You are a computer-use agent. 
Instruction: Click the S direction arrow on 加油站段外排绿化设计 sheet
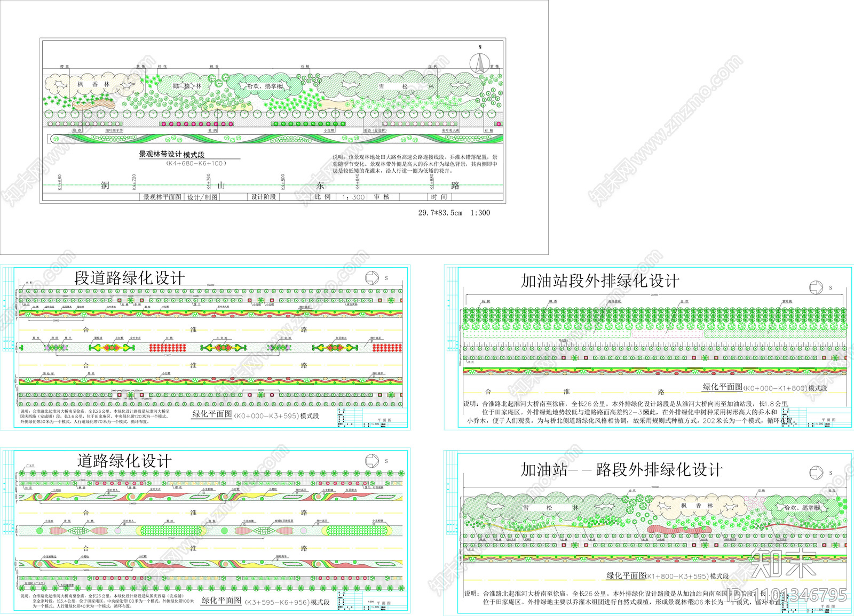(x=816, y=287)
